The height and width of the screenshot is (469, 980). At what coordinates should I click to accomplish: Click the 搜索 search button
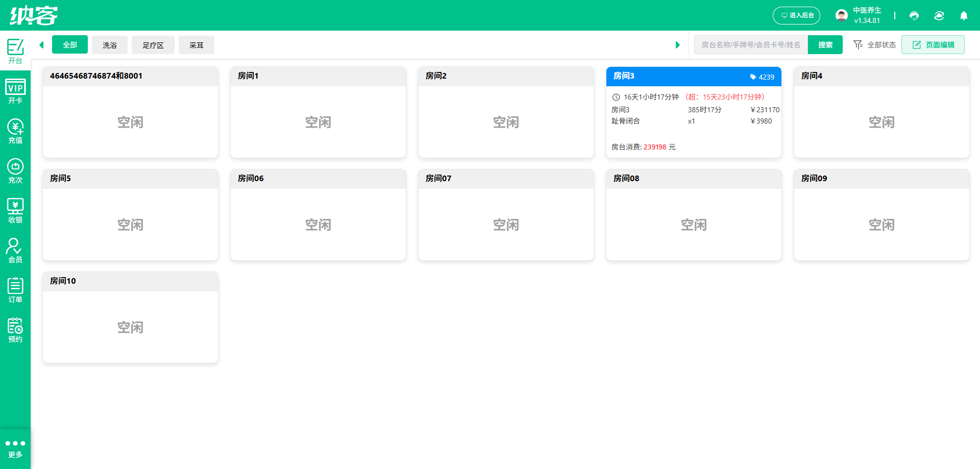825,45
